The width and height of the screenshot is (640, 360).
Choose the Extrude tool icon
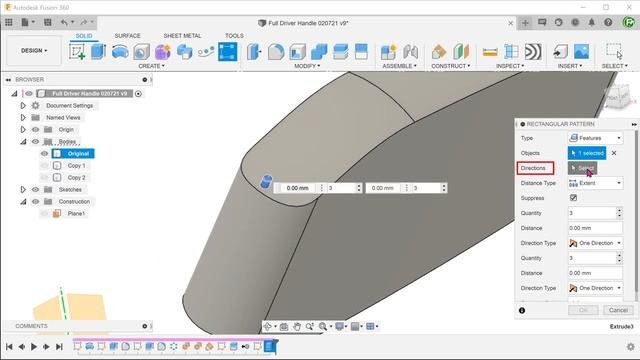point(98,52)
